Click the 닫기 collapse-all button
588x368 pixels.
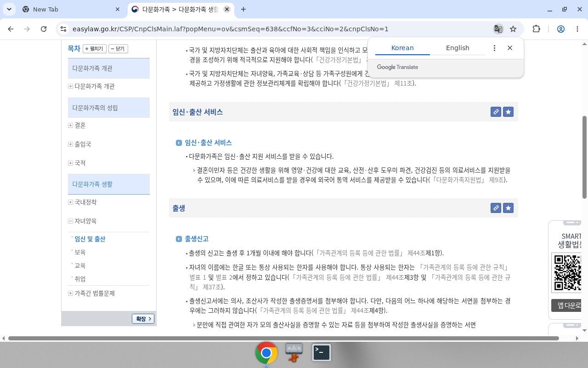[118, 49]
